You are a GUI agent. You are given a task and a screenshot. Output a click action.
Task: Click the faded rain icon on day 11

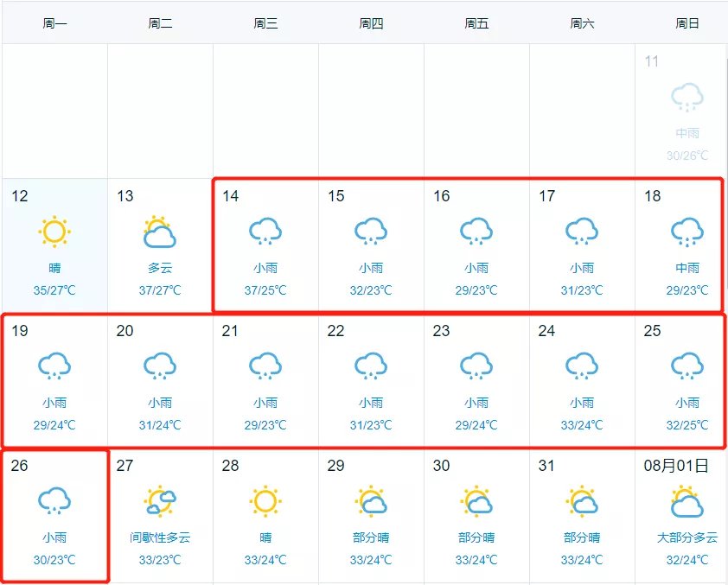click(687, 97)
